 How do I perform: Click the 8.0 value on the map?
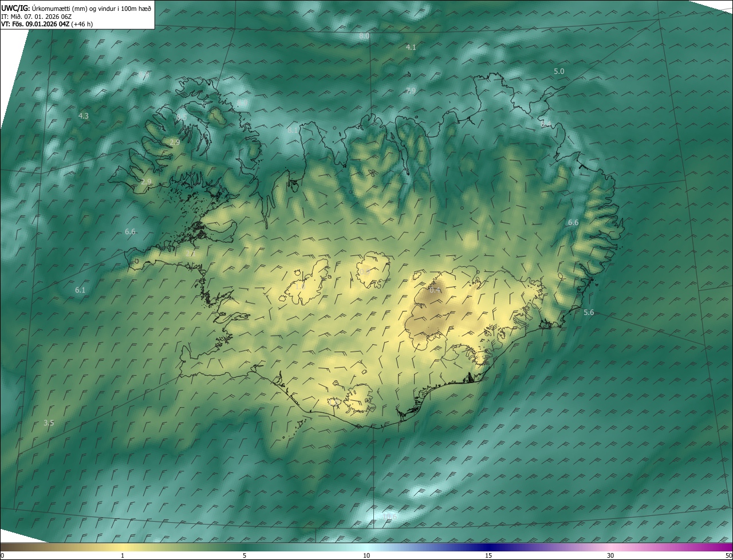coord(364,36)
